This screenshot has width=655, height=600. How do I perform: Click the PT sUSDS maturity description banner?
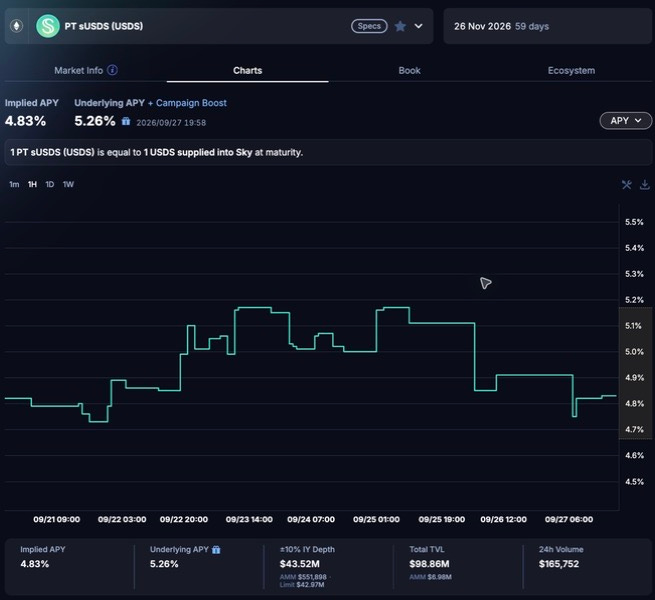point(328,153)
